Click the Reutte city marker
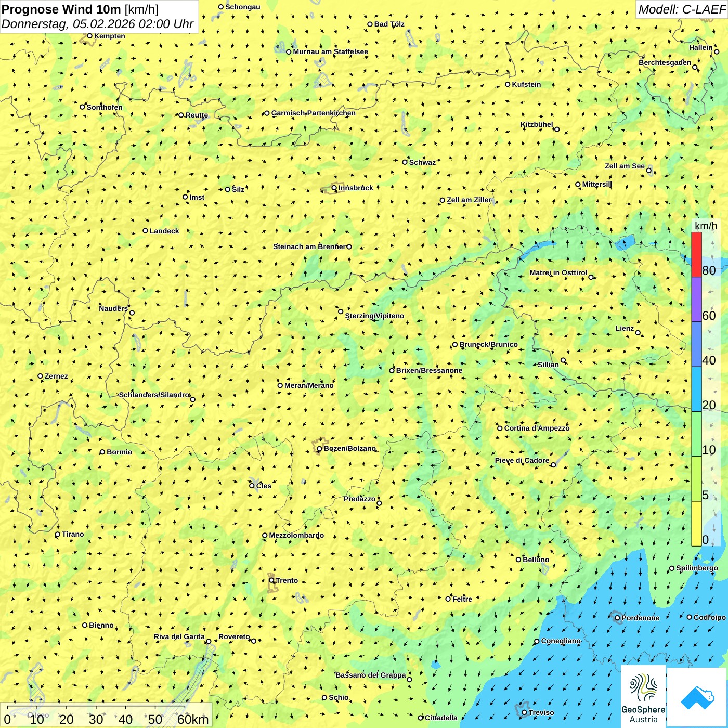This screenshot has height=728, width=728. click(x=181, y=115)
